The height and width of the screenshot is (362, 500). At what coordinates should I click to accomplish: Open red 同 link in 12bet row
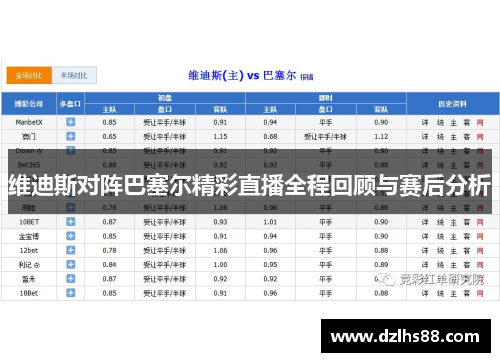coord(480,251)
